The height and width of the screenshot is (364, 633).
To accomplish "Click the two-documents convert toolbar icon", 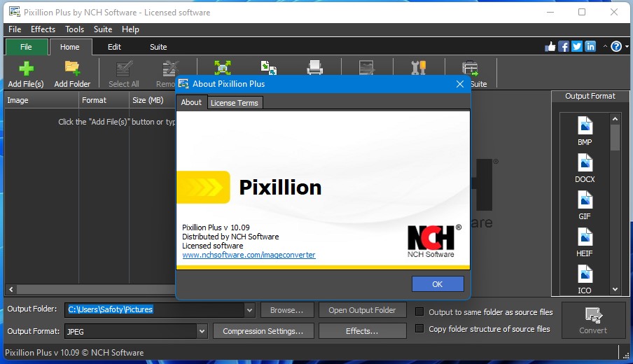I will 268,67.
